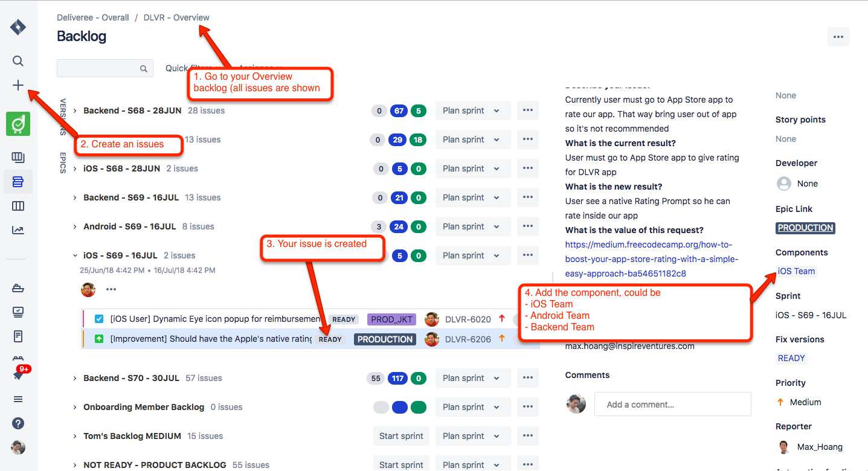Click the plus icon to create an issue
The image size is (868, 471).
pyautogui.click(x=18, y=86)
